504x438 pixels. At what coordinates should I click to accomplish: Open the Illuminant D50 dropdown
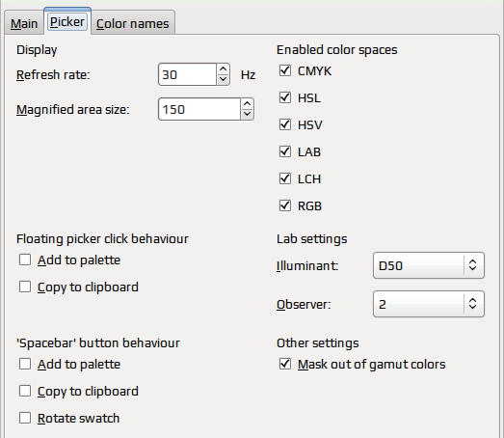pyautogui.click(x=429, y=265)
